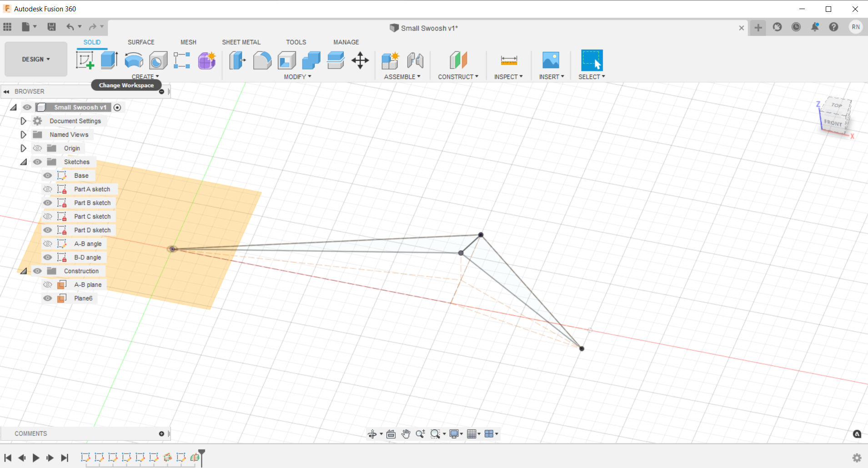Click the timeline Play button
The image size is (868, 468).
36,458
